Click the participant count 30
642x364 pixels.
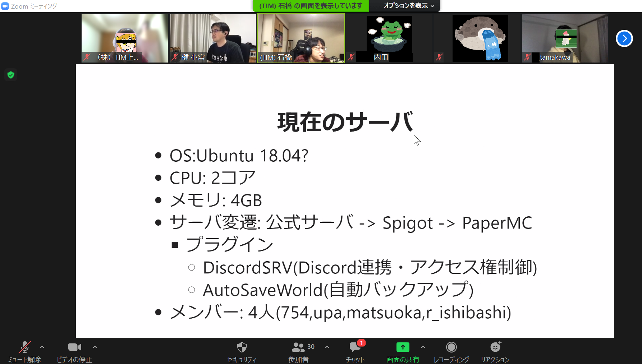pyautogui.click(x=311, y=347)
